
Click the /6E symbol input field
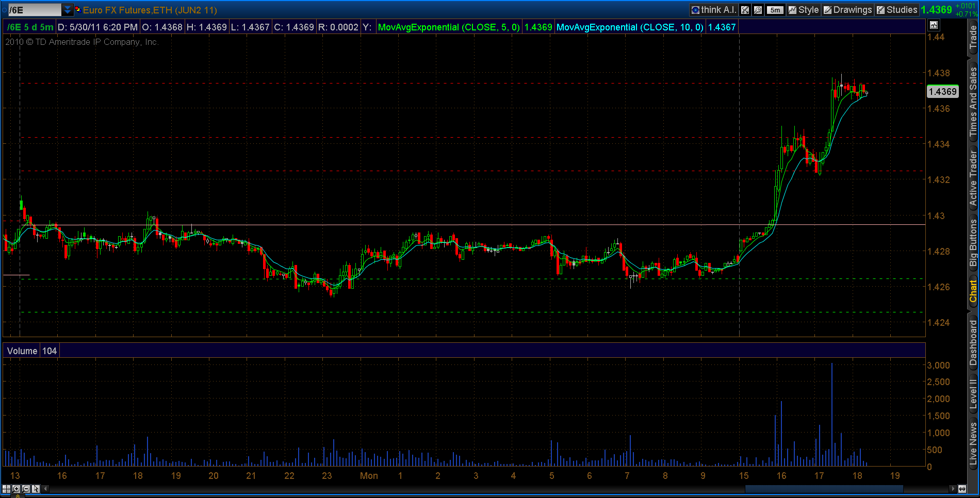[x=35, y=10]
